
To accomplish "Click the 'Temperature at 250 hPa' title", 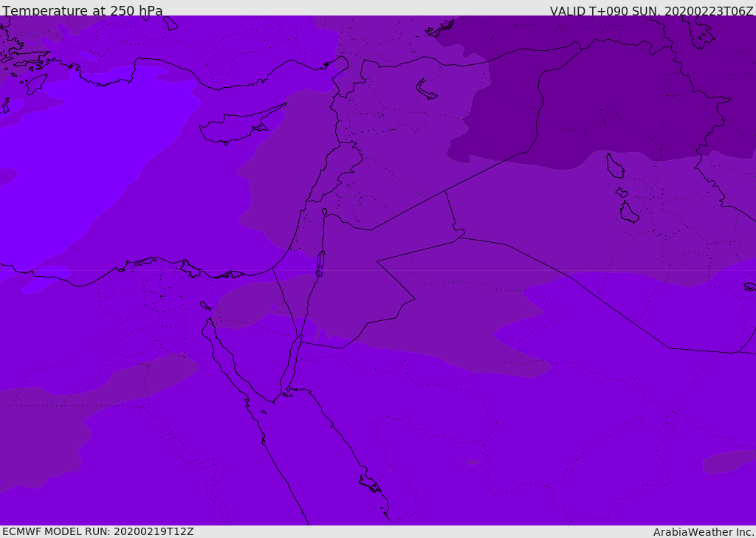I will [x=83, y=10].
